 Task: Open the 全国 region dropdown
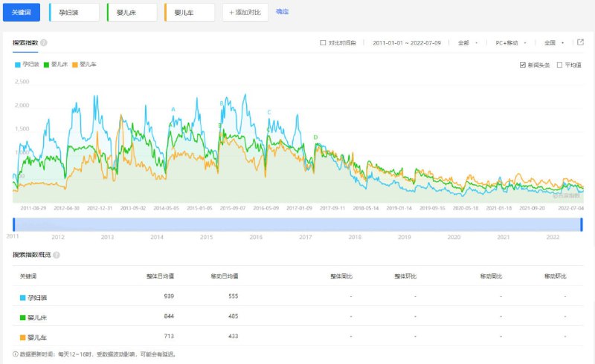554,43
